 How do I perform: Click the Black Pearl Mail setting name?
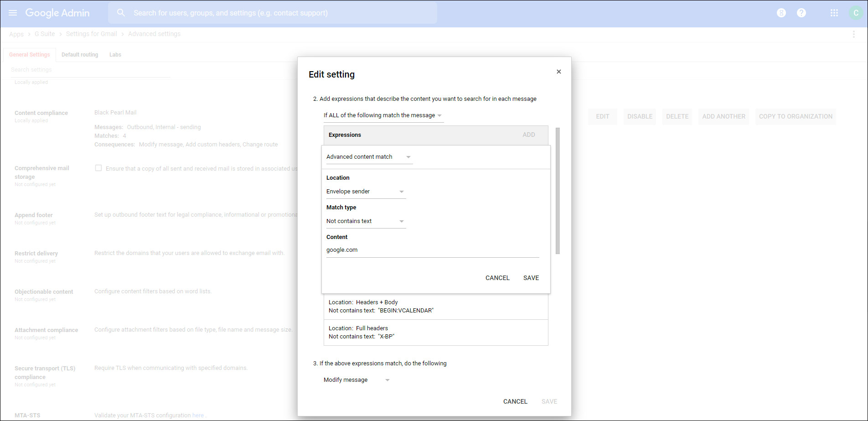click(x=115, y=113)
